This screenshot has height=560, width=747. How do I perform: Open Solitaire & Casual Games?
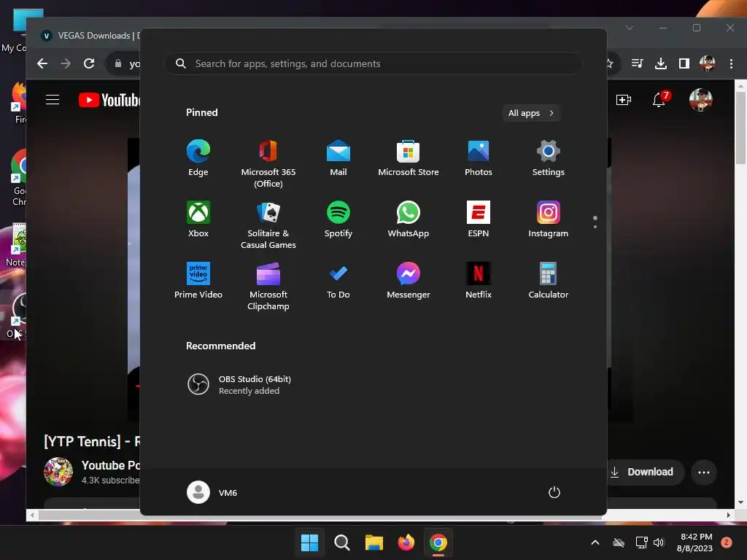tap(268, 225)
